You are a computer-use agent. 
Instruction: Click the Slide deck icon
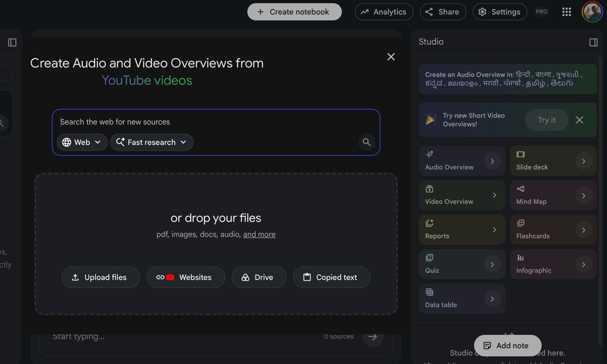click(521, 154)
